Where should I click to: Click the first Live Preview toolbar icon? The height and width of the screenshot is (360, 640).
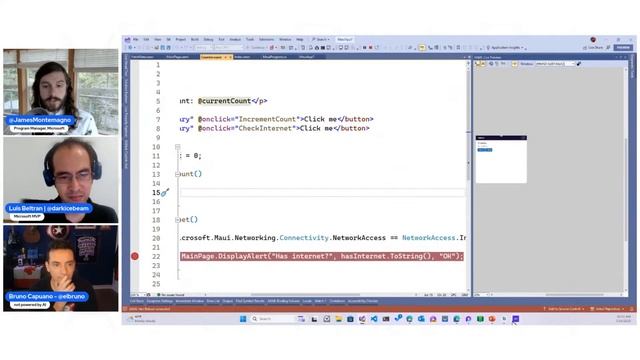coord(478,64)
